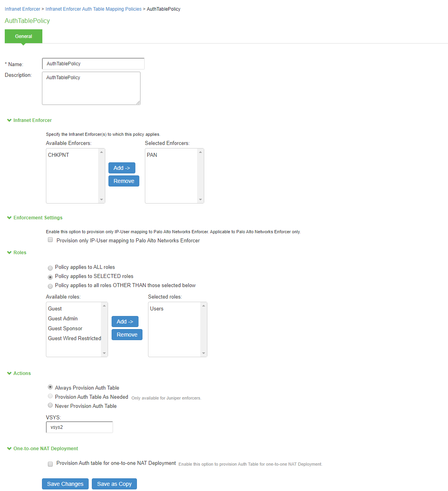Select Users in Selected roles

157,308
